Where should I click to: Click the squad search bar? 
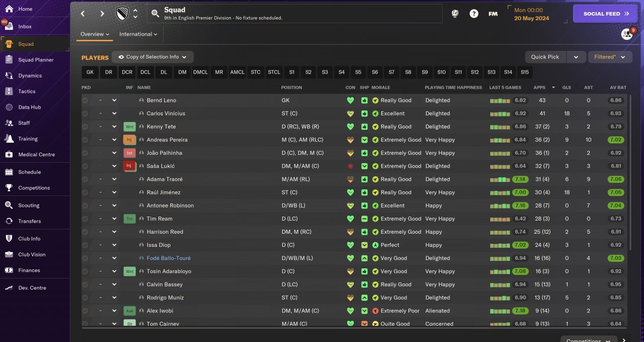(294, 14)
